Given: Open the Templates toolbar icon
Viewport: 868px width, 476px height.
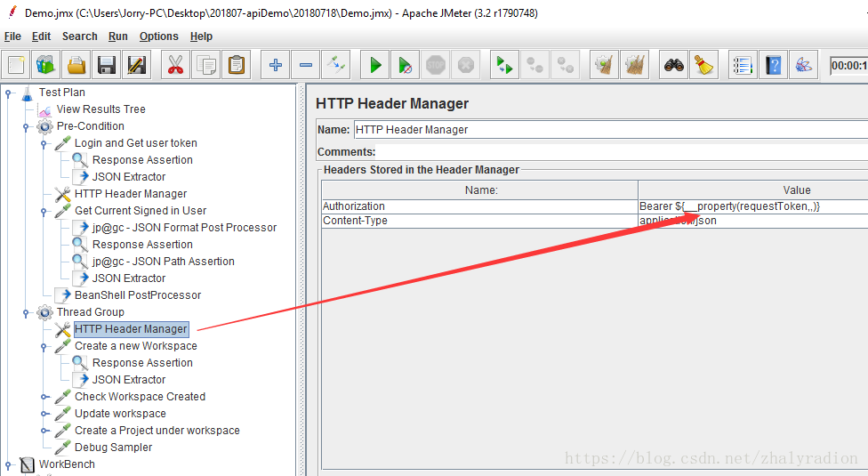Looking at the screenshot, I should tap(46, 65).
